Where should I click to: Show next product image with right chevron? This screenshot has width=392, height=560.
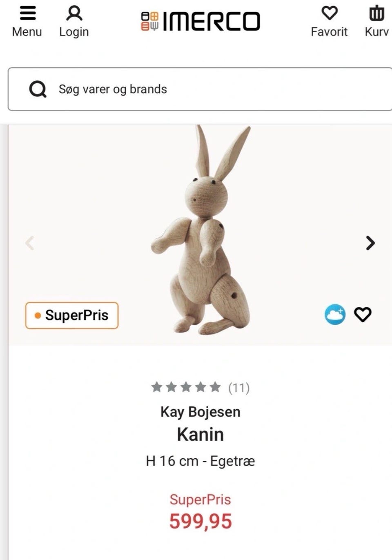click(x=370, y=243)
